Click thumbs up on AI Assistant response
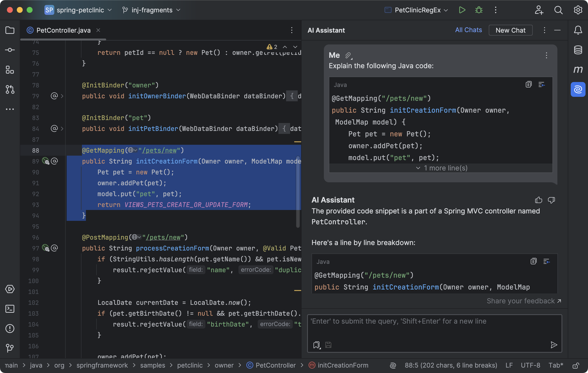The height and width of the screenshot is (373, 588). [538, 200]
